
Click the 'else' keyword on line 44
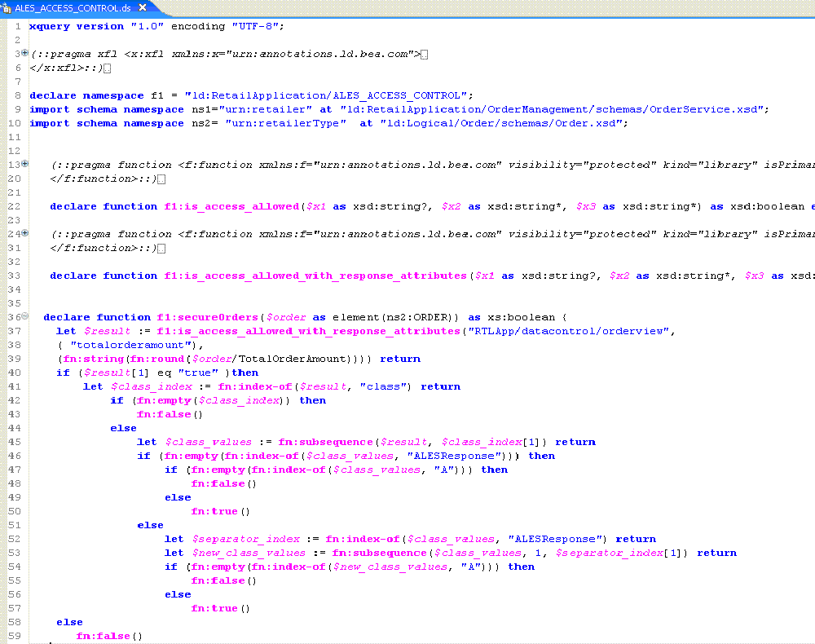[x=124, y=428]
